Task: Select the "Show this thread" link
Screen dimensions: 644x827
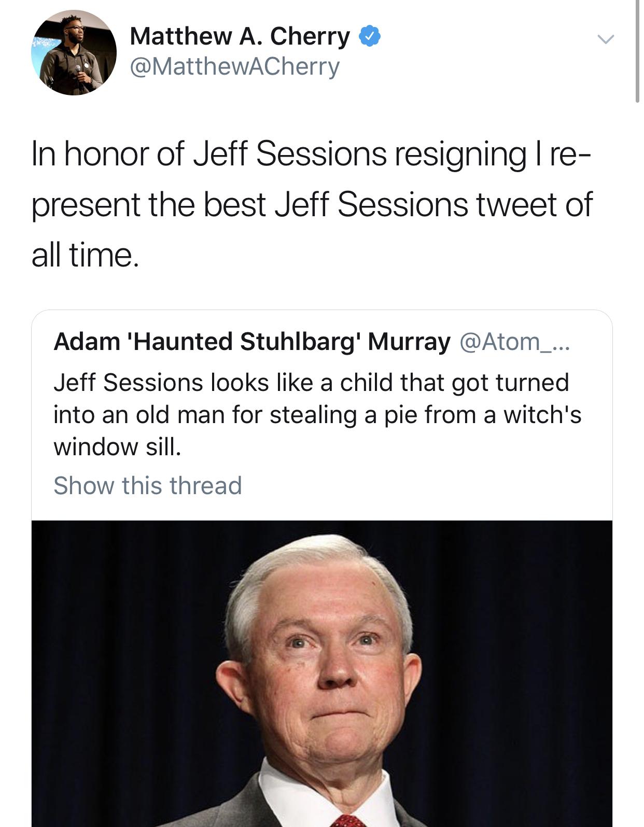Action: click(x=148, y=486)
